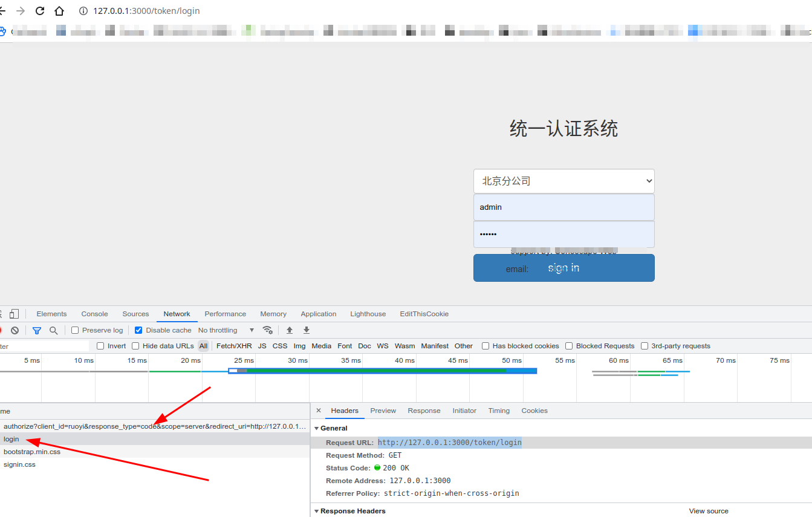Filter requests by Font
Screen dimensions: 812x517
[345, 346]
